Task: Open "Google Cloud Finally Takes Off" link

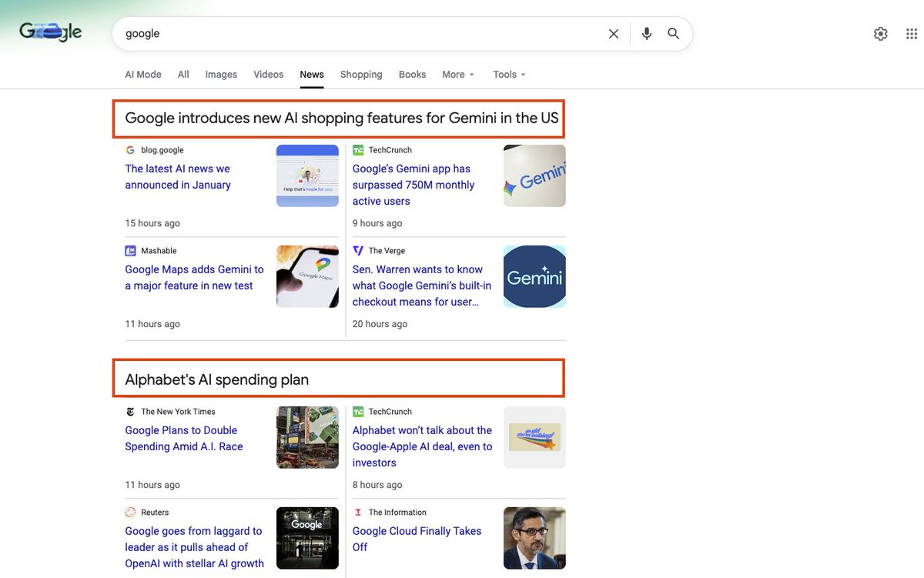Action: tap(417, 539)
